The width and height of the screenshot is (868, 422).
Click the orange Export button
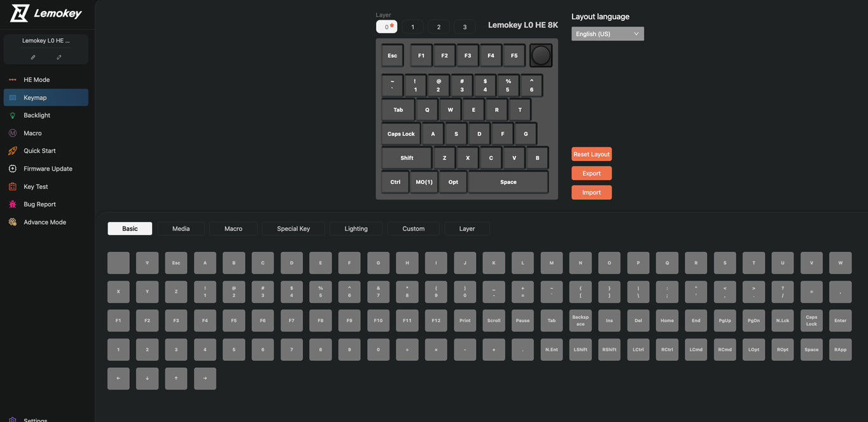[x=591, y=173]
